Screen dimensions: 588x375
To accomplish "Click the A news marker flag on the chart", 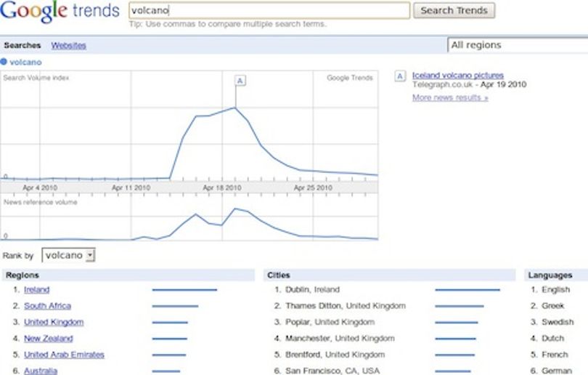I will (240, 81).
